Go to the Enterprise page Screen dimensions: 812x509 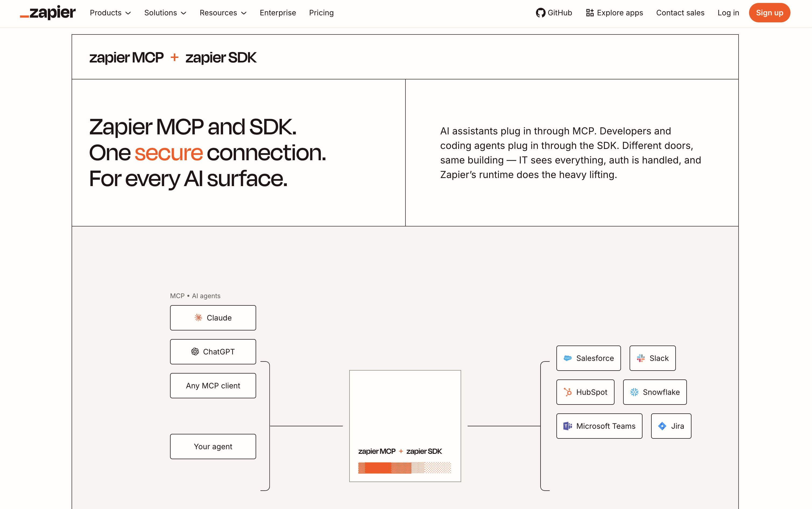pos(278,13)
